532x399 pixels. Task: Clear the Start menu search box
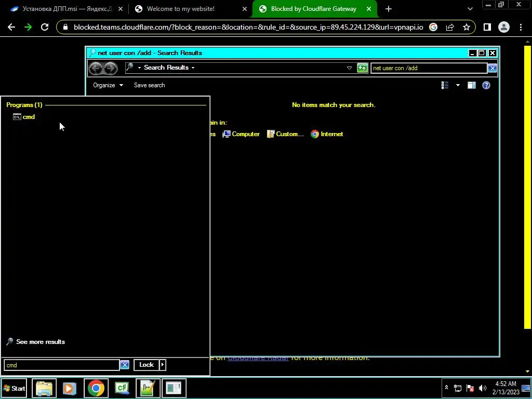(125, 365)
